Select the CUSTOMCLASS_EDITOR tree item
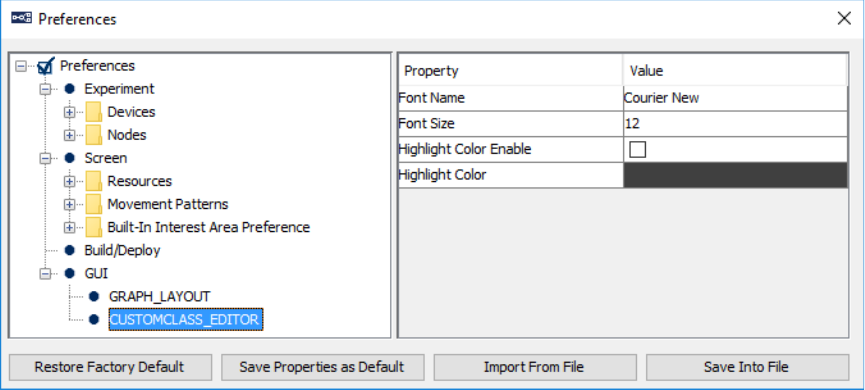Image resolution: width=865 pixels, height=390 pixels. click(x=186, y=319)
